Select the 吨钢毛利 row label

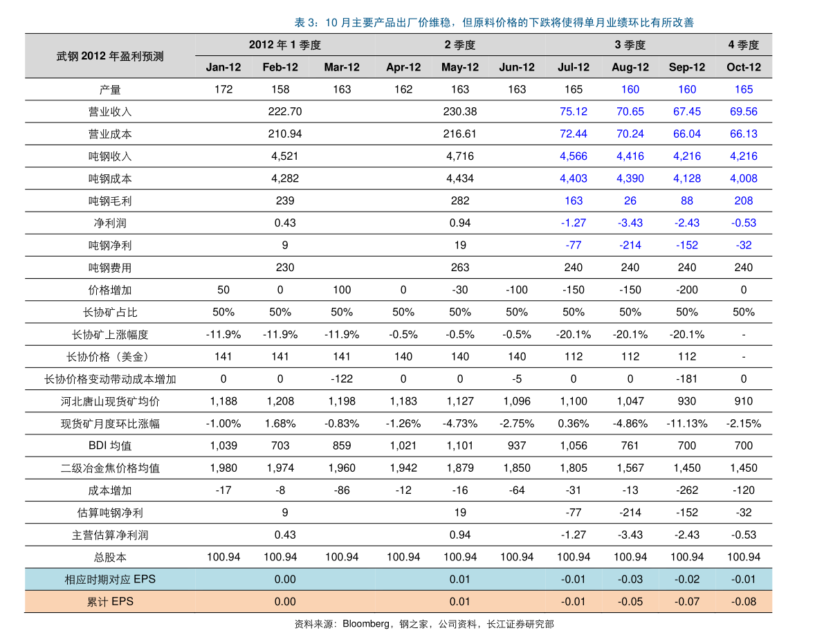tap(110, 201)
